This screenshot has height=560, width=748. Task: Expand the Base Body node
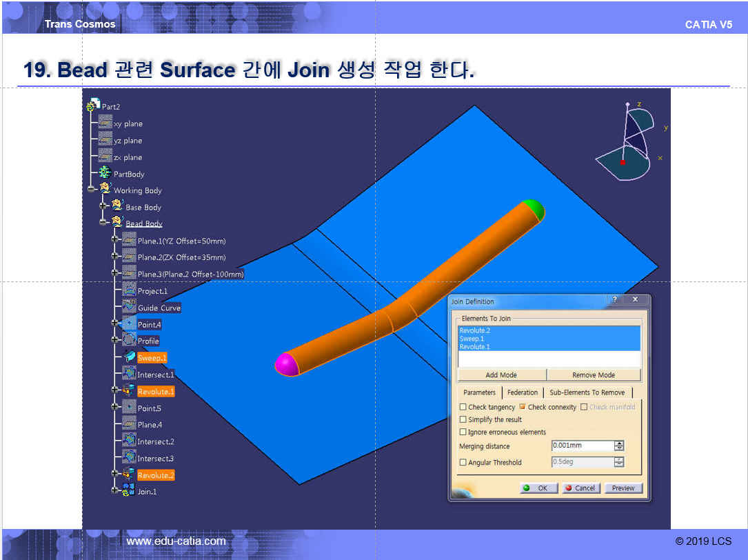pos(103,206)
